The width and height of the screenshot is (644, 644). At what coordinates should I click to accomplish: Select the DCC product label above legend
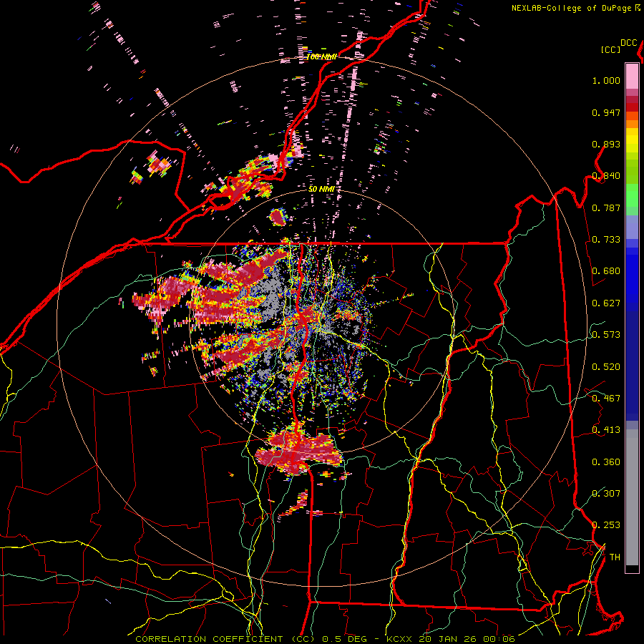(628, 43)
